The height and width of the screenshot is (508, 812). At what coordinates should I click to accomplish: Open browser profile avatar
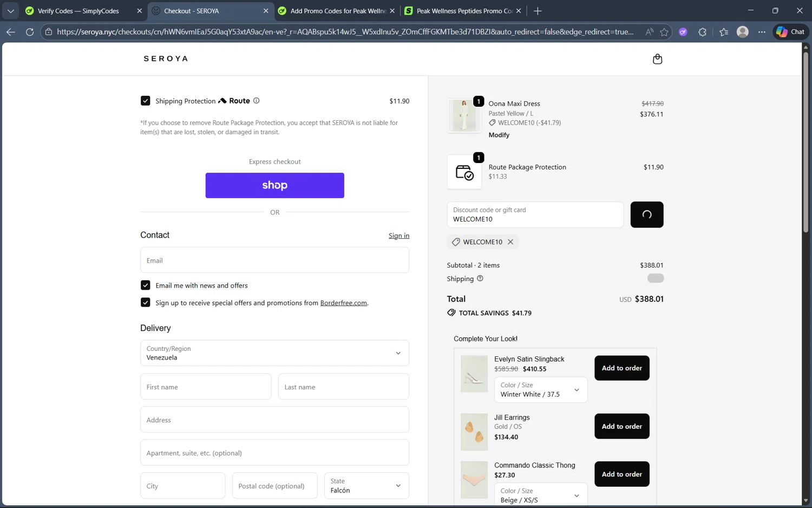(x=743, y=32)
